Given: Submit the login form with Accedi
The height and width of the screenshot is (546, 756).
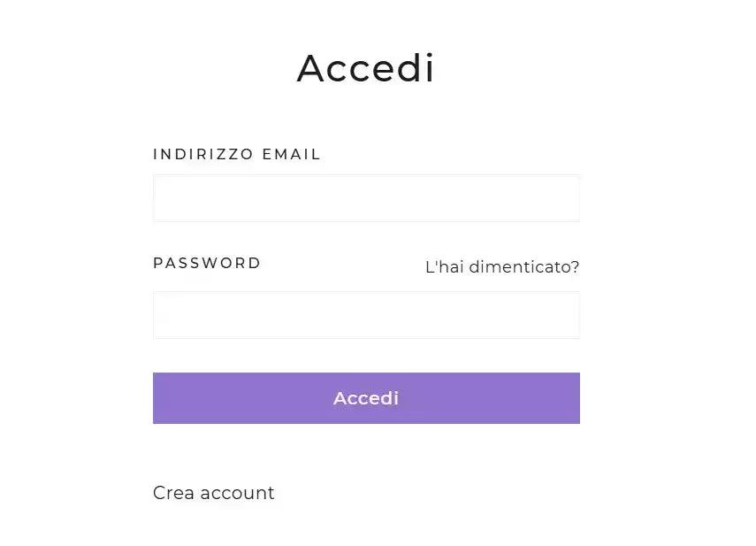Looking at the screenshot, I should pos(366,398).
